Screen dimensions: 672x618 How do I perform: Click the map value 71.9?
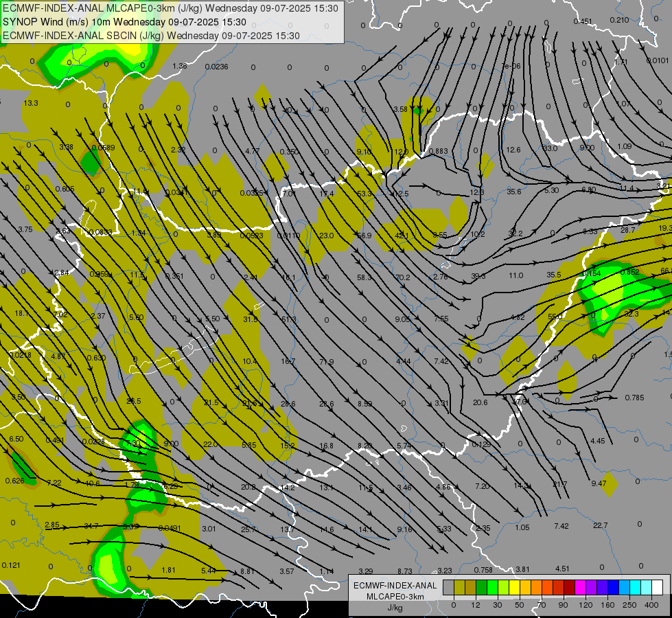327,362
